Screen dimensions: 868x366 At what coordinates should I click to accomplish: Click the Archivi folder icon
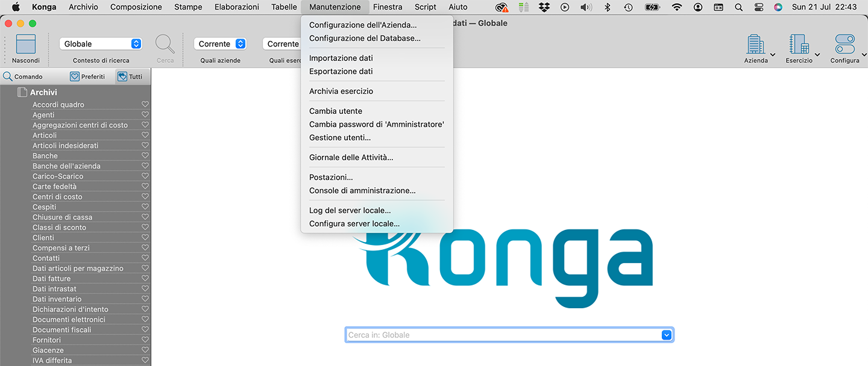point(22,92)
